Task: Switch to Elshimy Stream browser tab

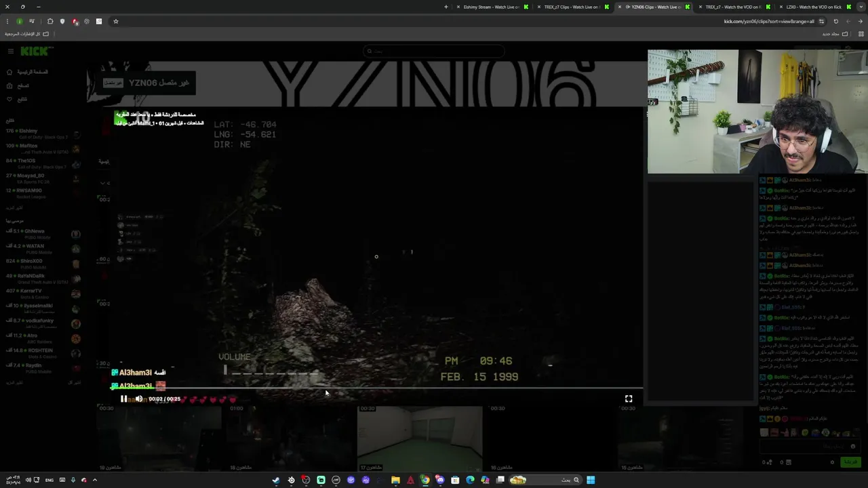Action: [492, 7]
